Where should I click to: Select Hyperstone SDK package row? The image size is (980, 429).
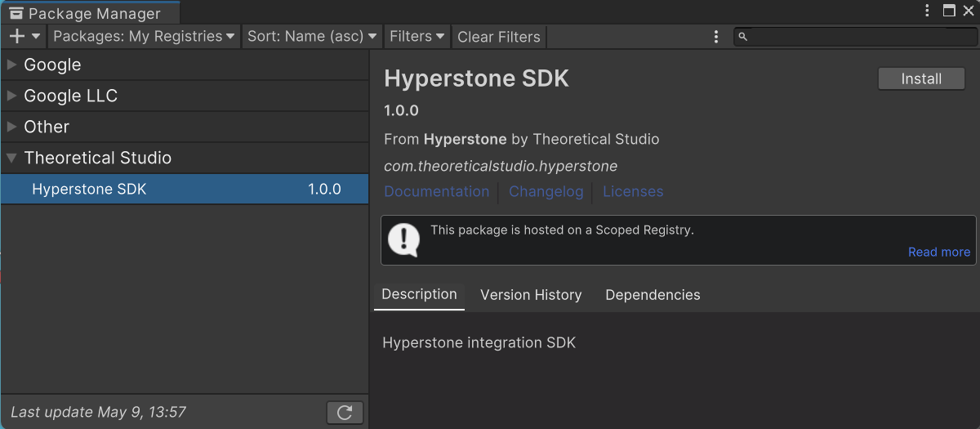(185, 189)
